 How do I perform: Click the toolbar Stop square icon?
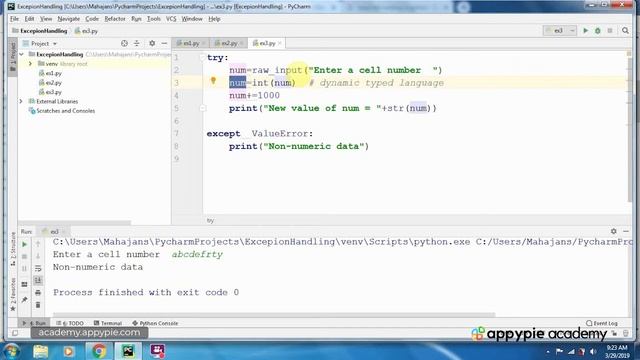(610, 31)
